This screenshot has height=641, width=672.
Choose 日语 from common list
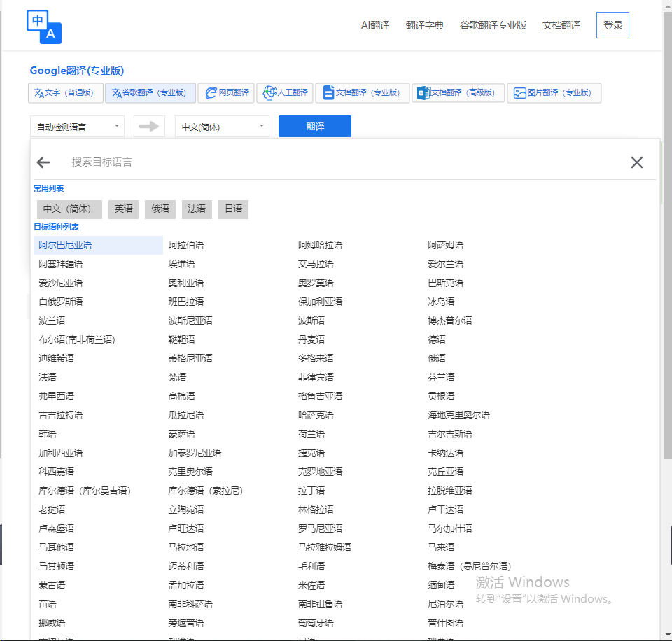point(234,209)
